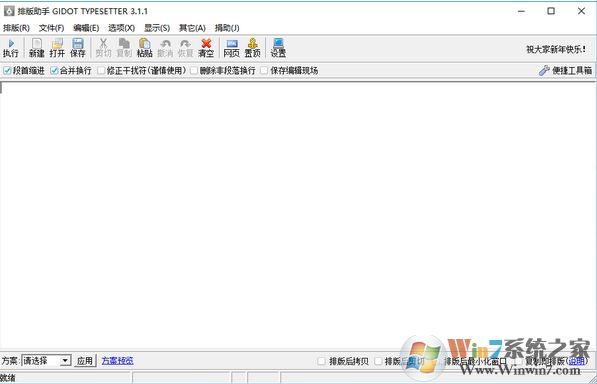Enable 保存编辑现场 checkbox
The image size is (597, 384).
(x=264, y=70)
